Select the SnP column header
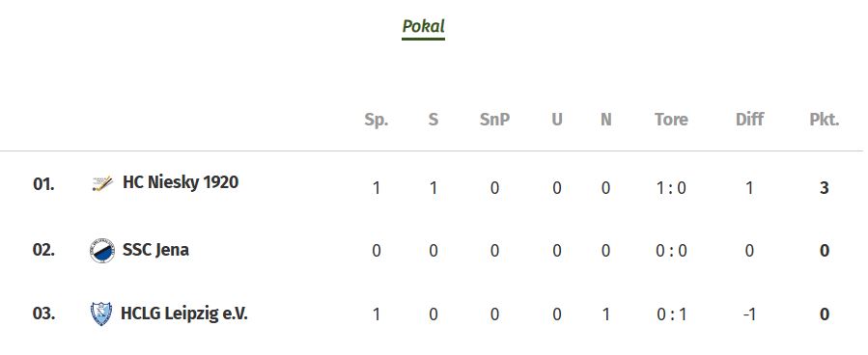 click(x=494, y=120)
